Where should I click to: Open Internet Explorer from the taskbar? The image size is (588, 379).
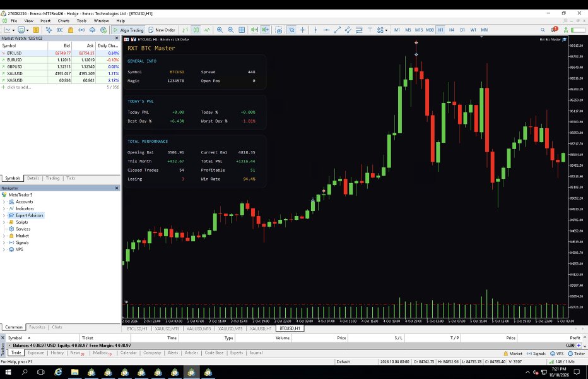[x=58, y=372]
